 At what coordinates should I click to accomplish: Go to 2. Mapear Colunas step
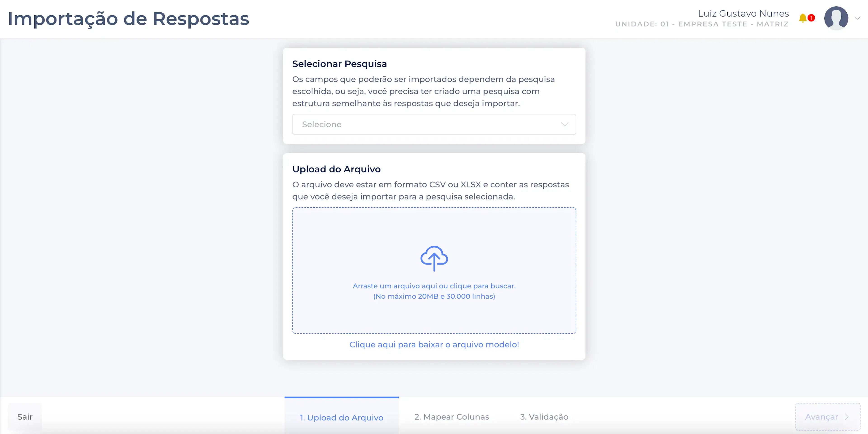[x=452, y=417]
